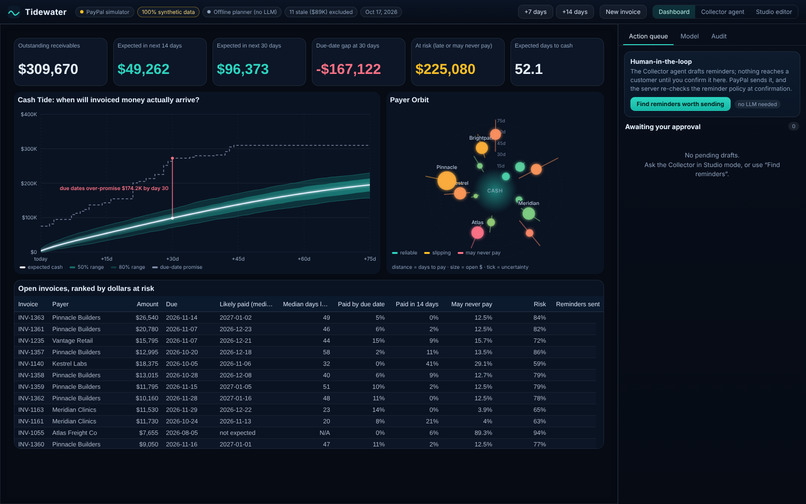Click the At risk value $225,080
The image size is (806, 504).
pyautogui.click(x=445, y=69)
